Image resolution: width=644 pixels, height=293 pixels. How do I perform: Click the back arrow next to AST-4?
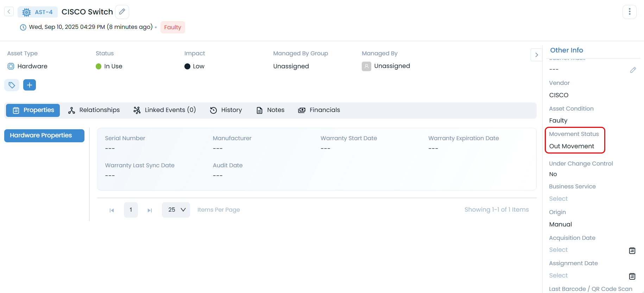pyautogui.click(x=9, y=12)
